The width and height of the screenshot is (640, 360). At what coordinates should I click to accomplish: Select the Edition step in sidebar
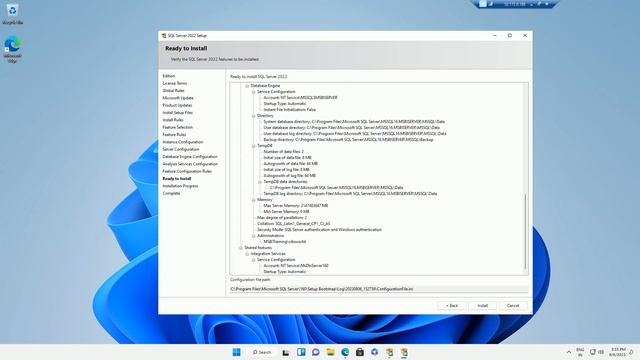pos(169,76)
